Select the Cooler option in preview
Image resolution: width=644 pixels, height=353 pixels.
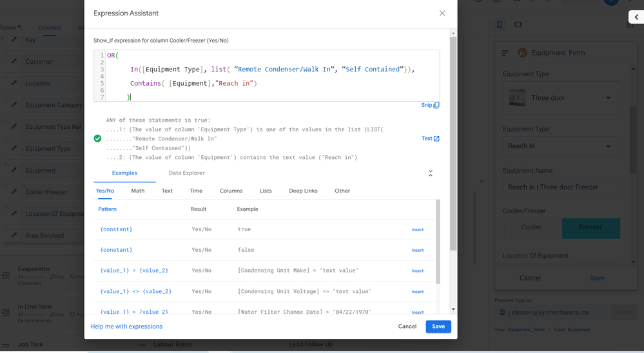click(532, 227)
